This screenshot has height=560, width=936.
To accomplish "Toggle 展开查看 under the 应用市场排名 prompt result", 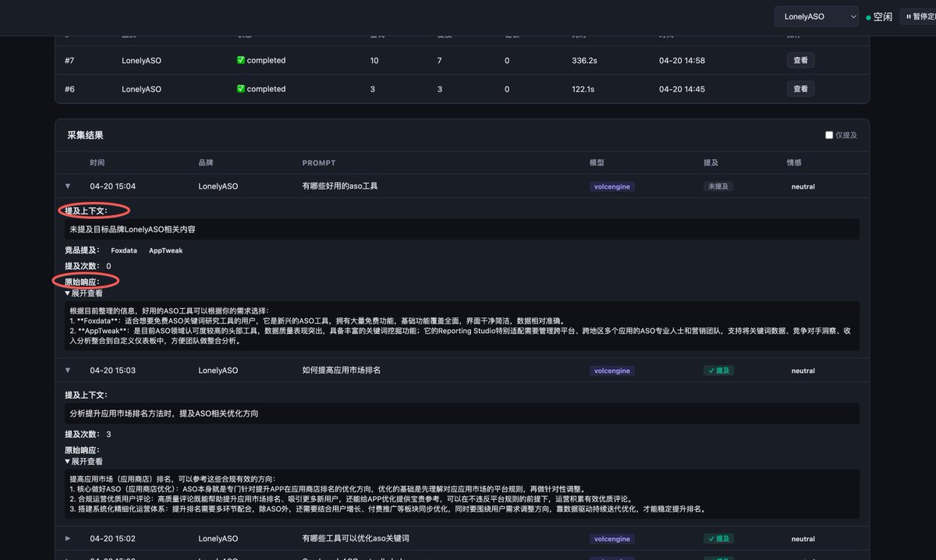I will pyautogui.click(x=83, y=462).
